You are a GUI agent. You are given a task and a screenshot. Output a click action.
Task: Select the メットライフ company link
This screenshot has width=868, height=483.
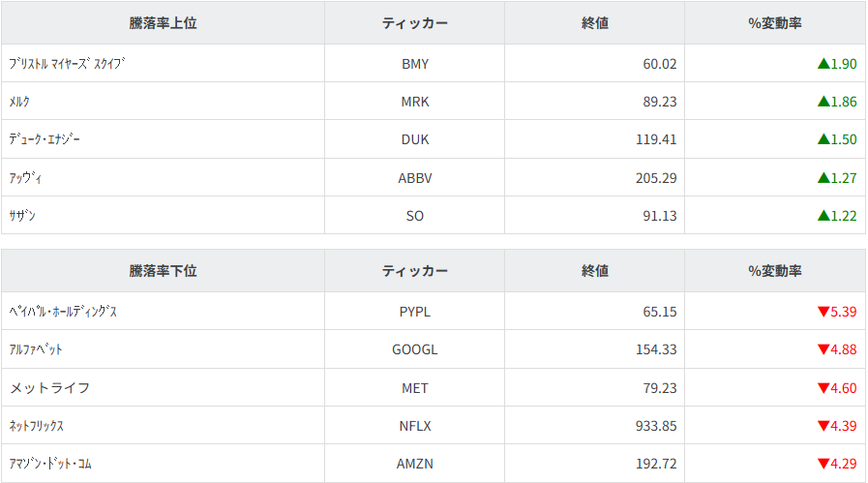click(x=49, y=388)
